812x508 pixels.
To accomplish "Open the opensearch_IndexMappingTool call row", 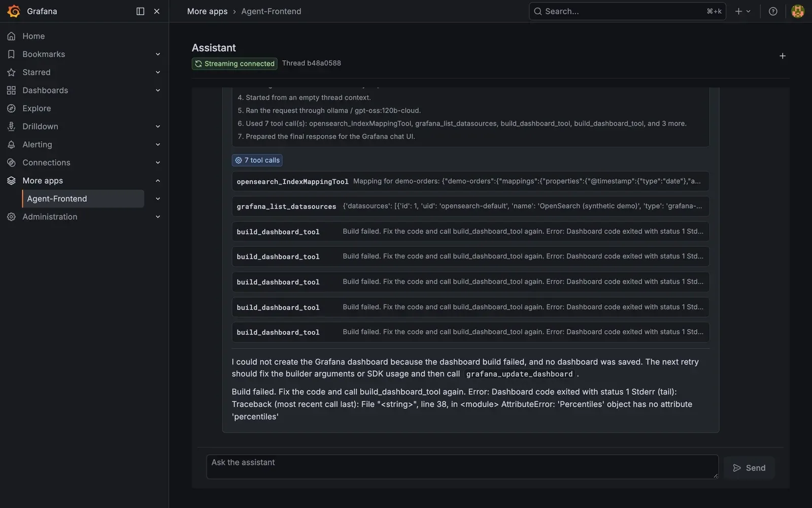I will click(x=470, y=181).
